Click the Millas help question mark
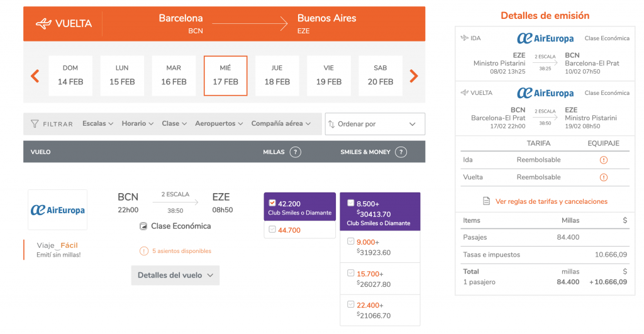 295,152
